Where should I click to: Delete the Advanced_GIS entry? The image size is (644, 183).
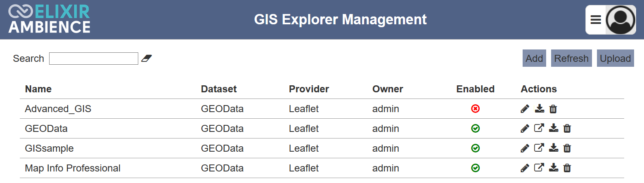coord(553,109)
